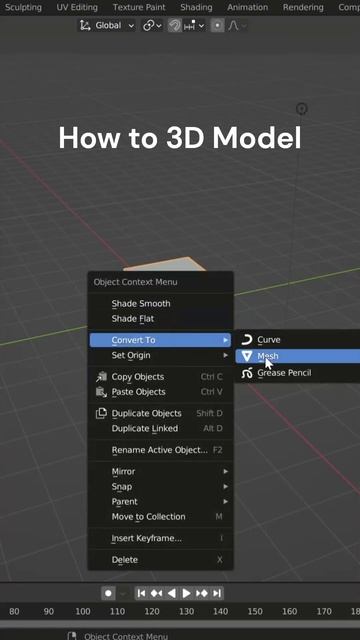Convert object to Mesh
360x640 pixels.
click(x=298, y=356)
